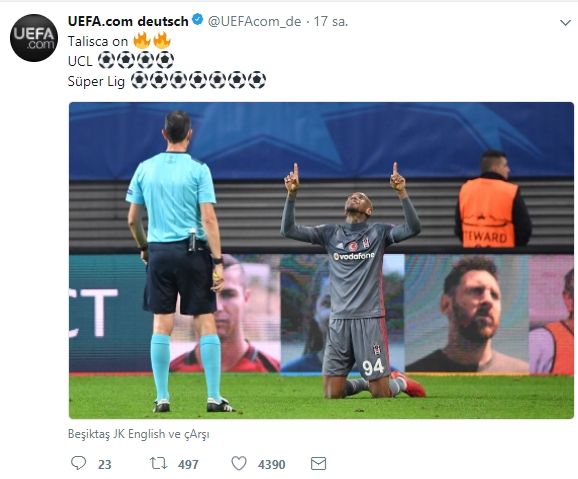Click the fire emojis after Talisca on

pos(152,41)
